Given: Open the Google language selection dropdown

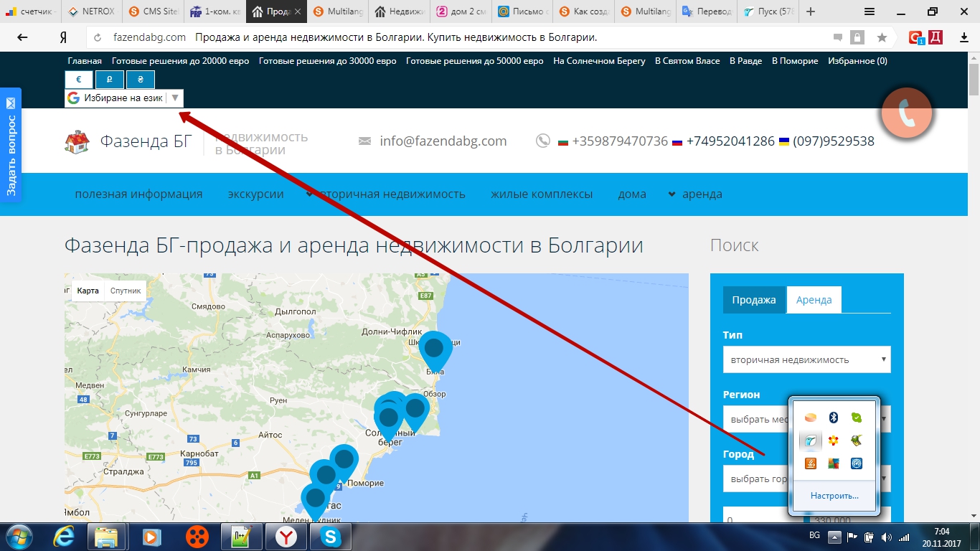Looking at the screenshot, I should pyautogui.click(x=124, y=98).
